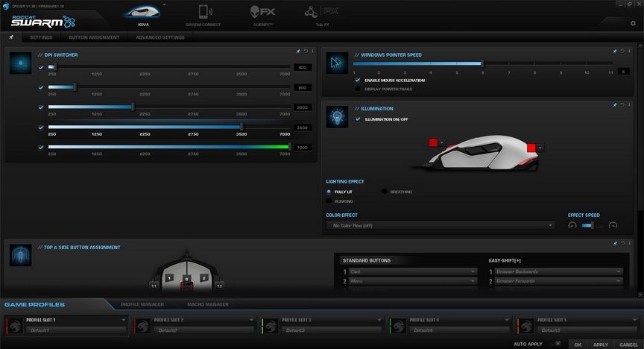Toggle the 400 DPI level checkbox
The image size is (644, 349).
click(41, 67)
